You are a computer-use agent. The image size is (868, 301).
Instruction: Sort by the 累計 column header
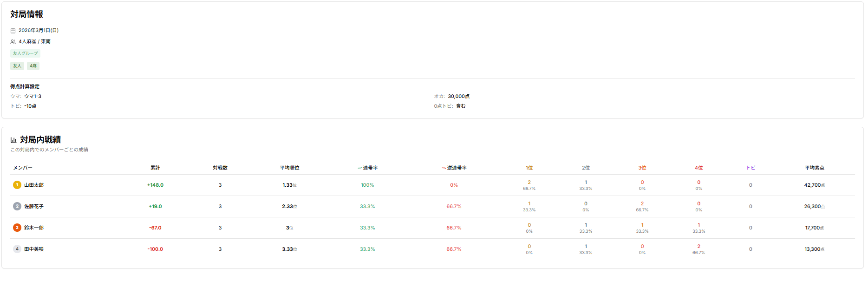155,168
